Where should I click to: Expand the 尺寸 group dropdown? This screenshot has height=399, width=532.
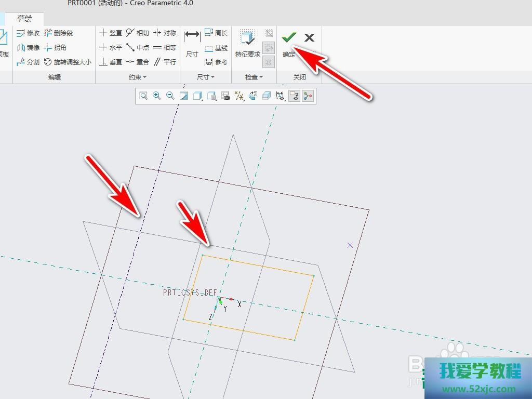click(x=206, y=77)
